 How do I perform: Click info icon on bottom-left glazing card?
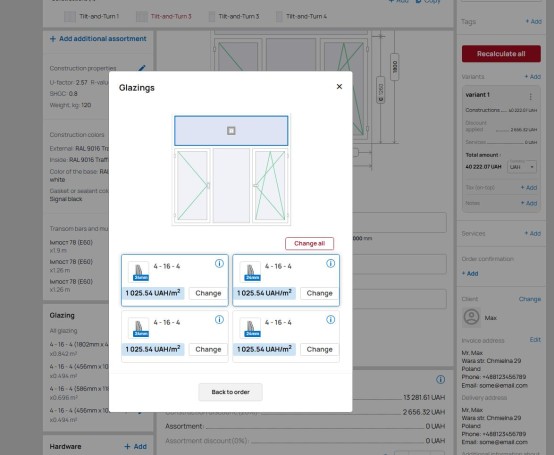219,320
